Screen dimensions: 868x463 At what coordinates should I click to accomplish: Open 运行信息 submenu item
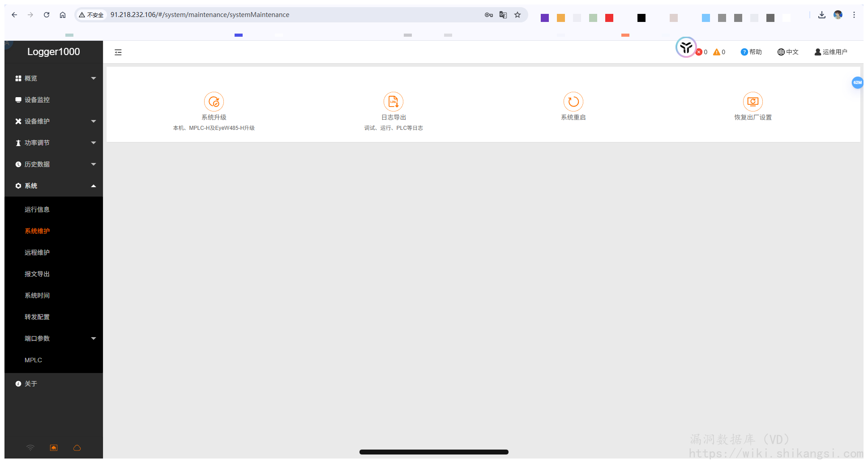pyautogui.click(x=54, y=210)
